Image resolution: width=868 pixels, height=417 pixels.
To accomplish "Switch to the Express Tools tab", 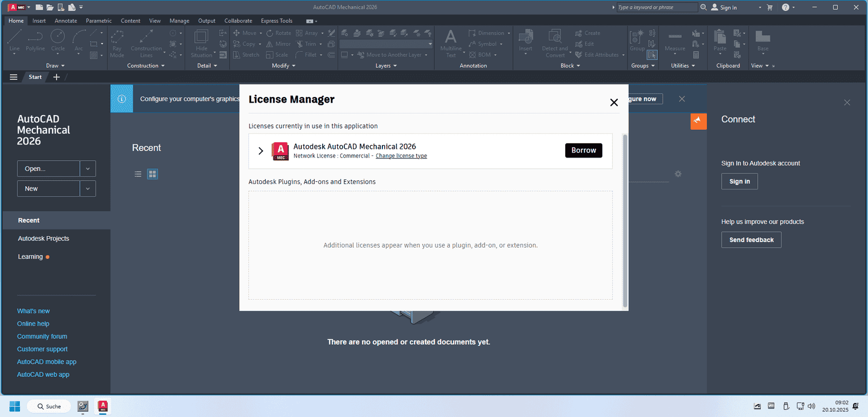I will 277,21.
